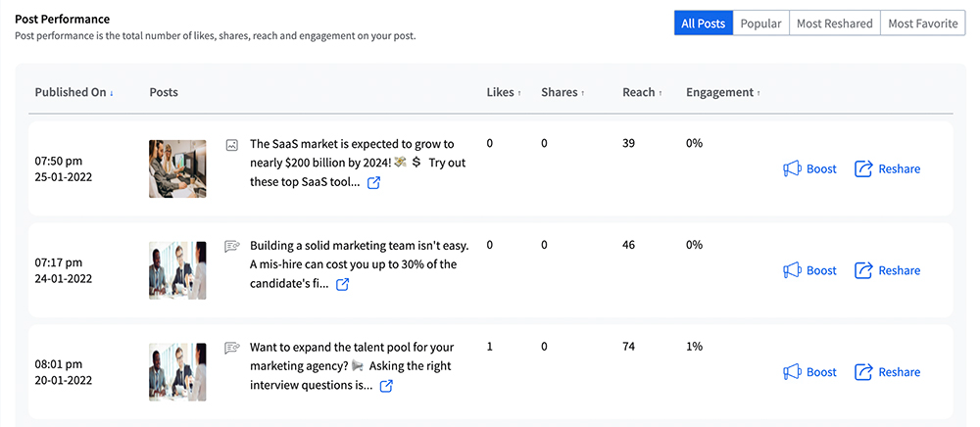Sort posts by Likes column

503,93
